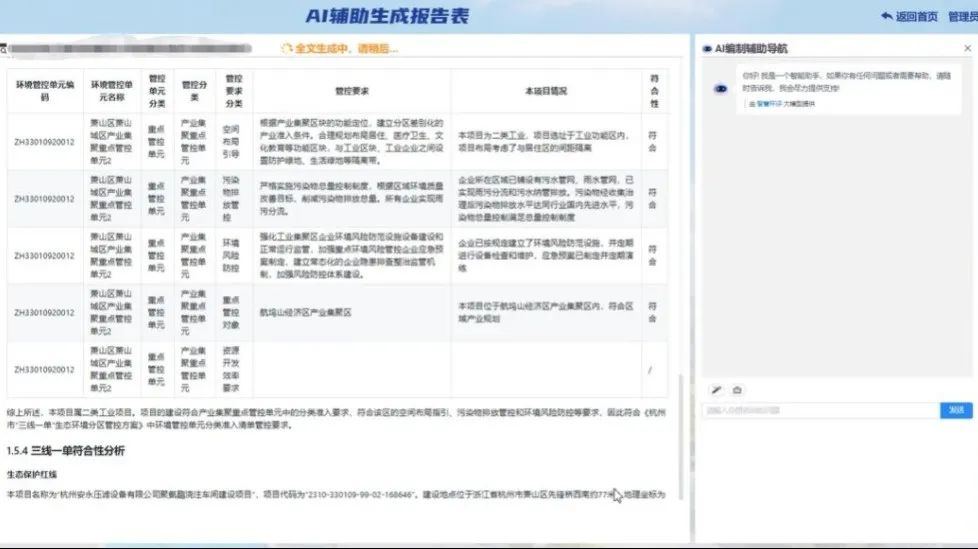Click the assistant avatar in the chat
Viewport: 978px width, 549px height.
pyautogui.click(x=720, y=89)
